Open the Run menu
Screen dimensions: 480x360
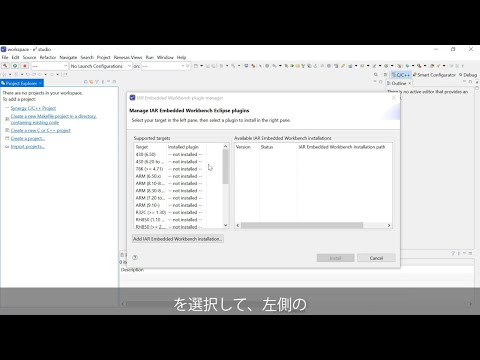[150, 57]
